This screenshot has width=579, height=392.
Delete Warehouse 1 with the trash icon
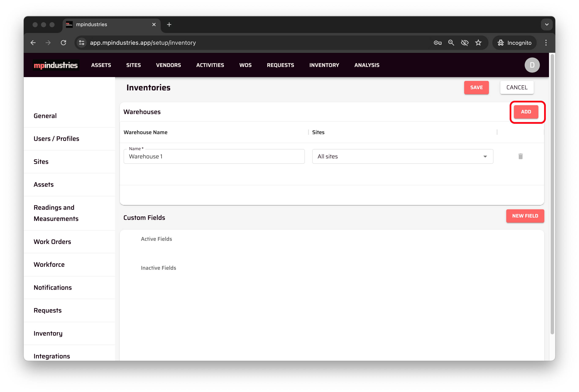pos(520,156)
